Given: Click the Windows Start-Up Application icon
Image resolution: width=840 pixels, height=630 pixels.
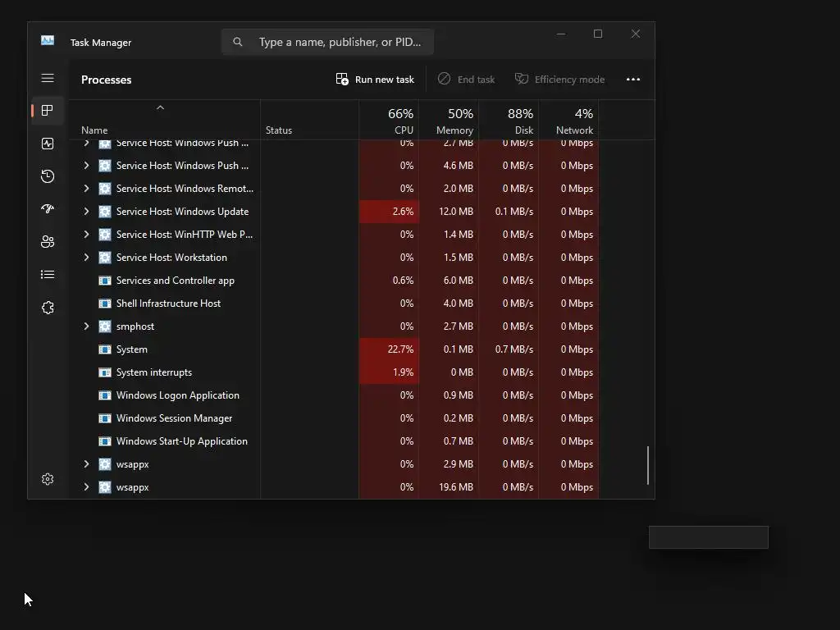Looking at the screenshot, I should click(105, 441).
